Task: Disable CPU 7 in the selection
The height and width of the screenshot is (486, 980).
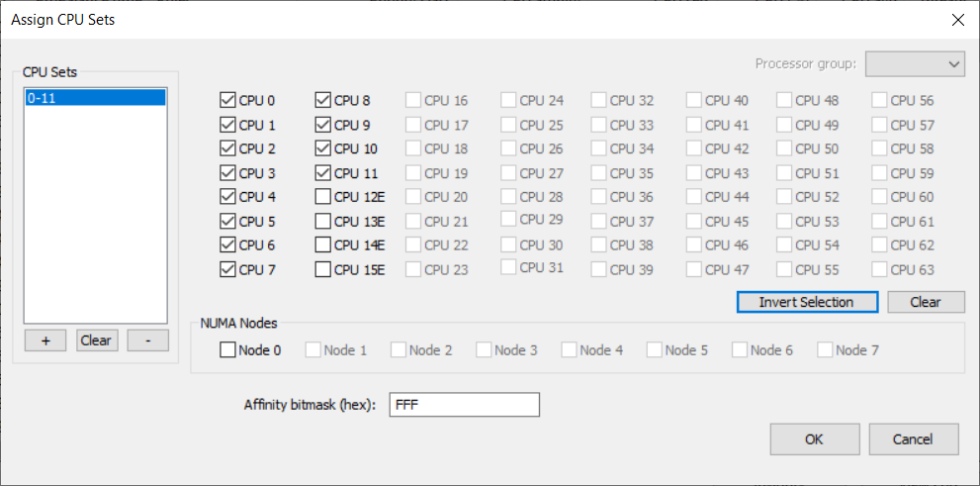Action: click(228, 269)
